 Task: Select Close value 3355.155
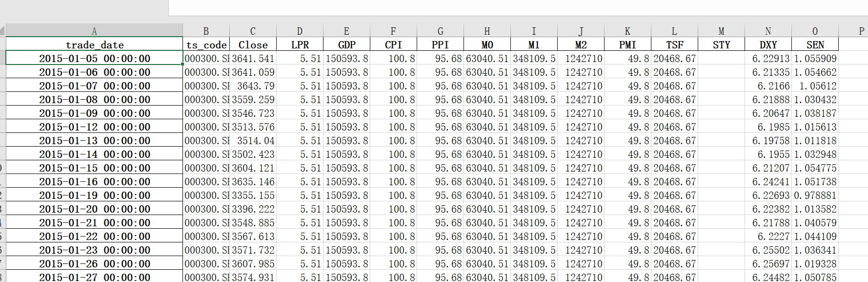coord(253,195)
